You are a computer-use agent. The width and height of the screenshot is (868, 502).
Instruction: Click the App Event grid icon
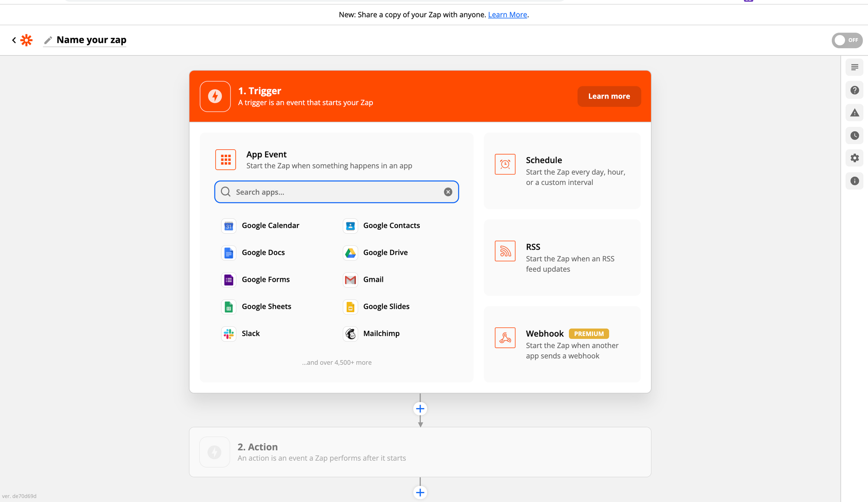click(x=226, y=160)
